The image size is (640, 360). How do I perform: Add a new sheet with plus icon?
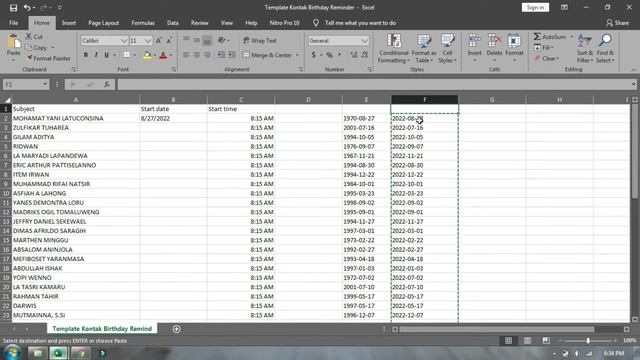pos(176,329)
